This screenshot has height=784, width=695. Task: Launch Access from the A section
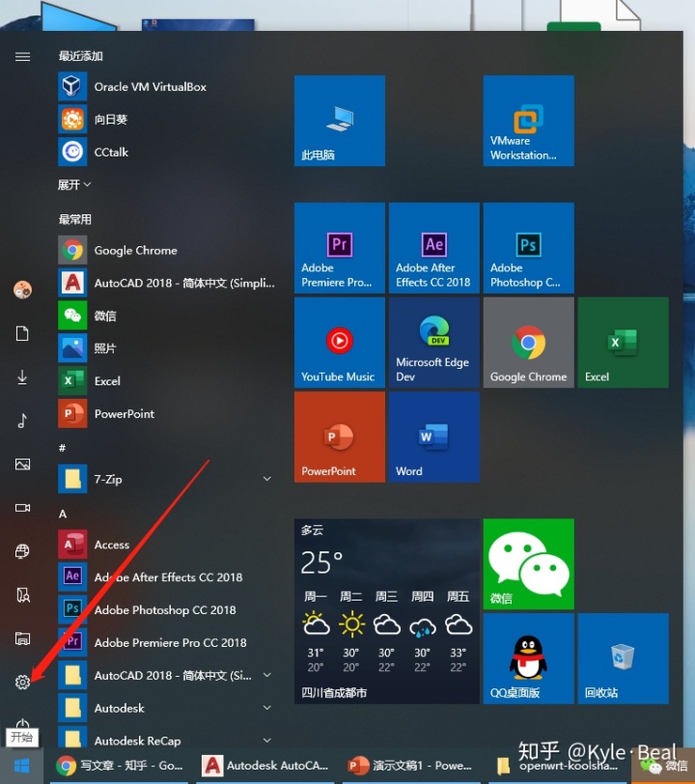(168, 545)
